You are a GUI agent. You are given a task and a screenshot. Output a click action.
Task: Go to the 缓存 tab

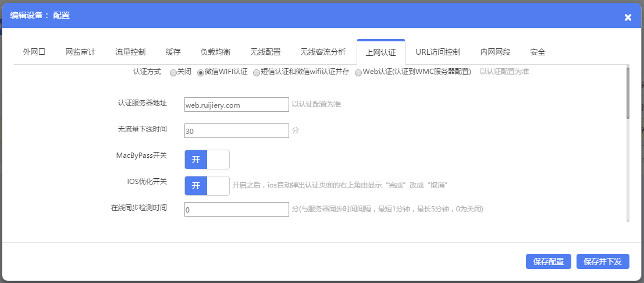[173, 52]
